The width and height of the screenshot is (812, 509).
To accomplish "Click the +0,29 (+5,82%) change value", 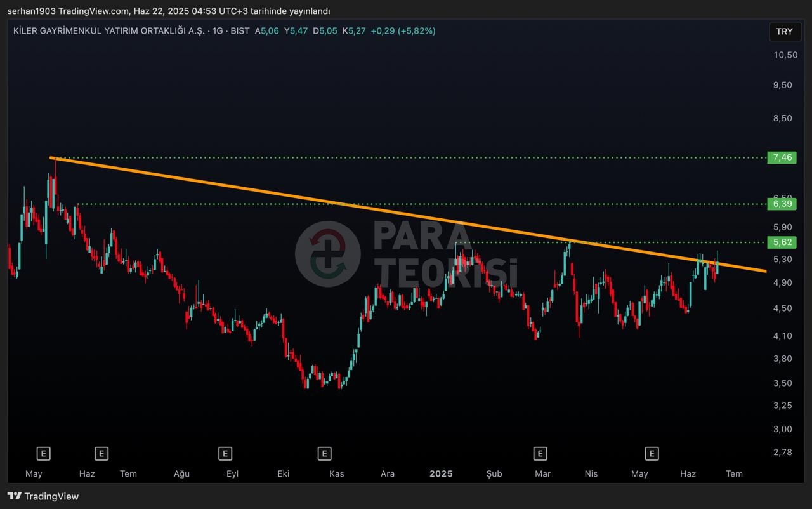I will point(403,30).
